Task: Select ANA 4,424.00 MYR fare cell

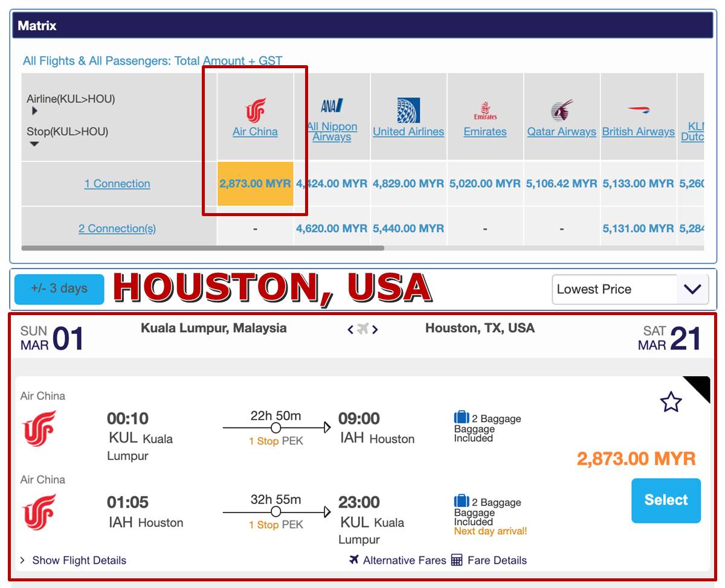Action: pyautogui.click(x=332, y=184)
